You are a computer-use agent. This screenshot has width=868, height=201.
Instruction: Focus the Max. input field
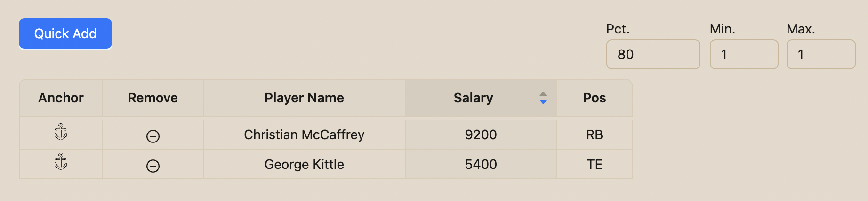(821, 54)
